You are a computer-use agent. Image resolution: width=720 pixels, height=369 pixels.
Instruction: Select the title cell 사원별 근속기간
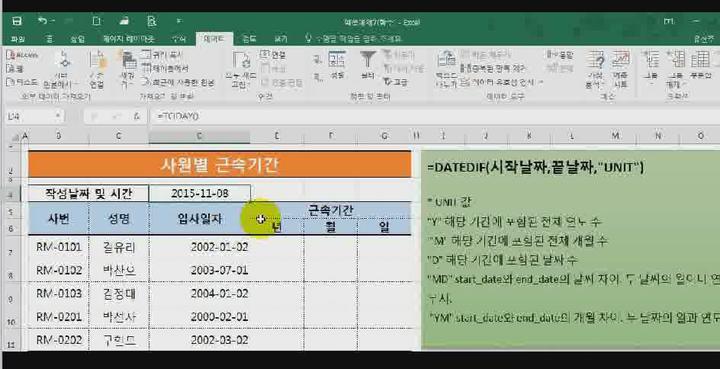219,165
